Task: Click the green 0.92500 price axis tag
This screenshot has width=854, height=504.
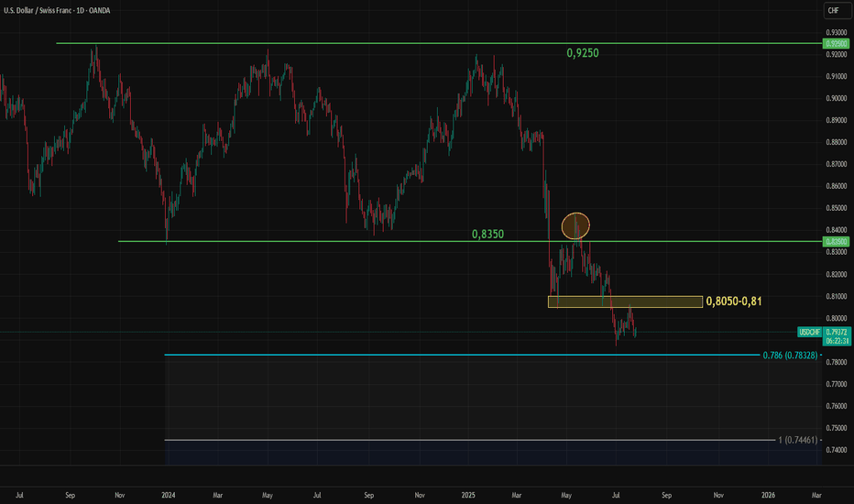Action: (x=836, y=44)
